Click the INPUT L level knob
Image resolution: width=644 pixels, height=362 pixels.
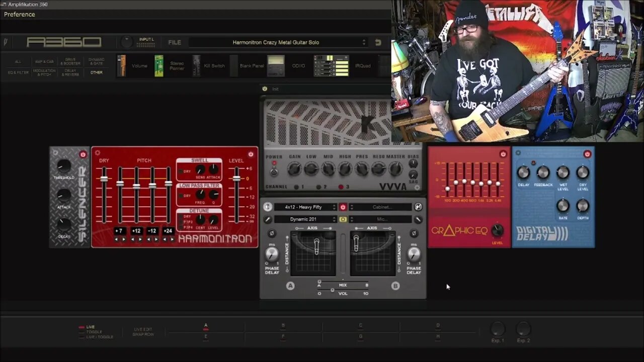[127, 42]
